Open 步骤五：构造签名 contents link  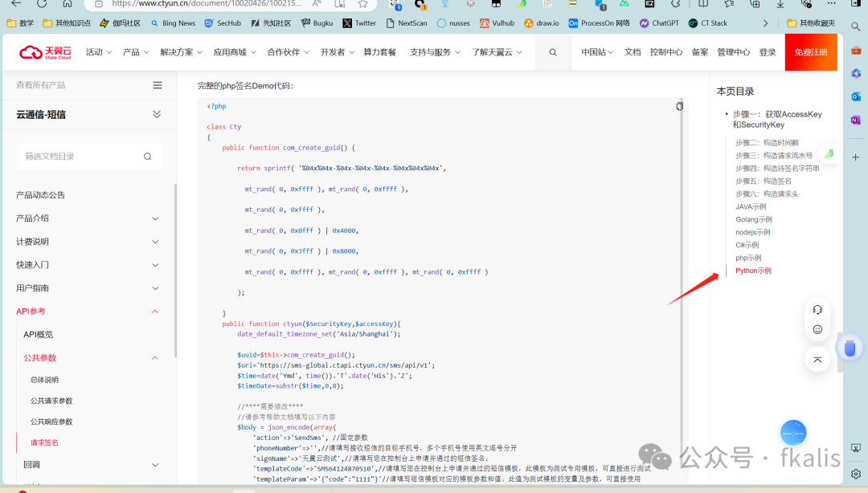click(764, 181)
